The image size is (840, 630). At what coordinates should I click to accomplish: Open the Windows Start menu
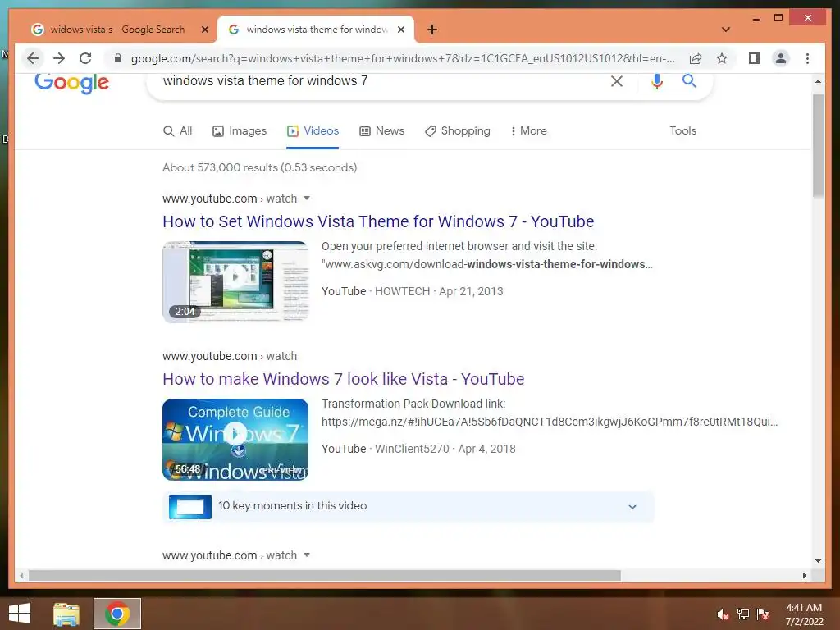(x=20, y=614)
